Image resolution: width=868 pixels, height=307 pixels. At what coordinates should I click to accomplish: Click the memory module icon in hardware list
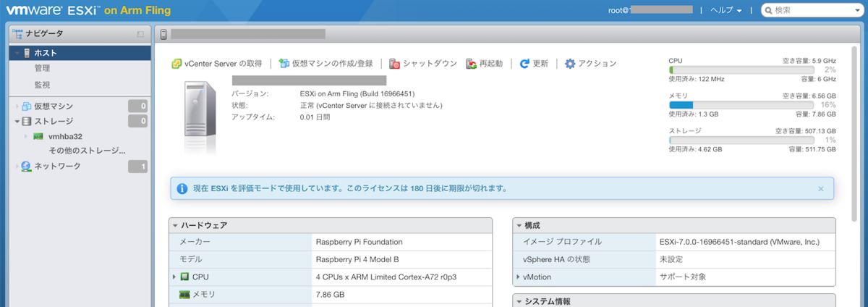pyautogui.click(x=184, y=295)
